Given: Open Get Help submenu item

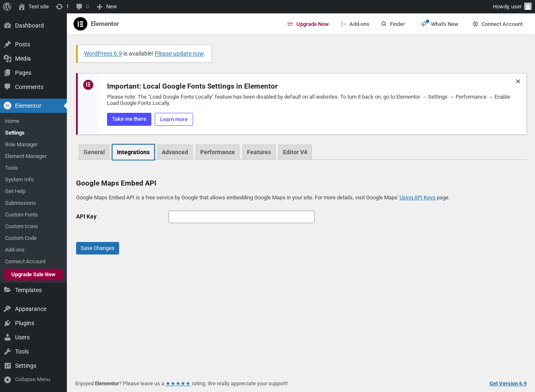Looking at the screenshot, I should point(15,191).
